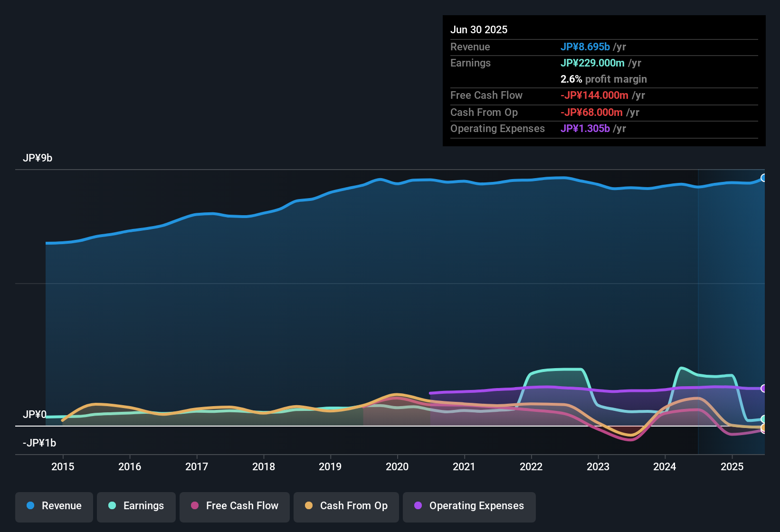Hide the Operating Expenses series
Viewport: 780px width, 532px height.
click(x=469, y=506)
